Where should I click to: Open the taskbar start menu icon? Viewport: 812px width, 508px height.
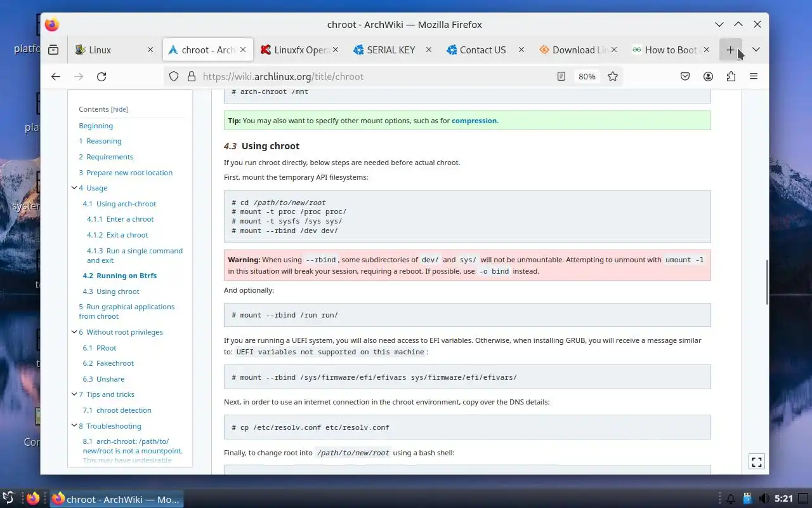pos(9,498)
